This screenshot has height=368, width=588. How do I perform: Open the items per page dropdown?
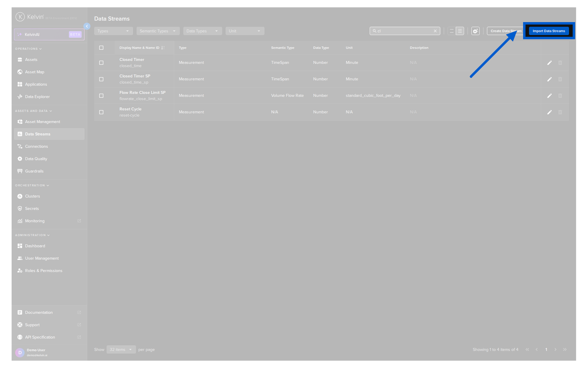[x=121, y=350]
